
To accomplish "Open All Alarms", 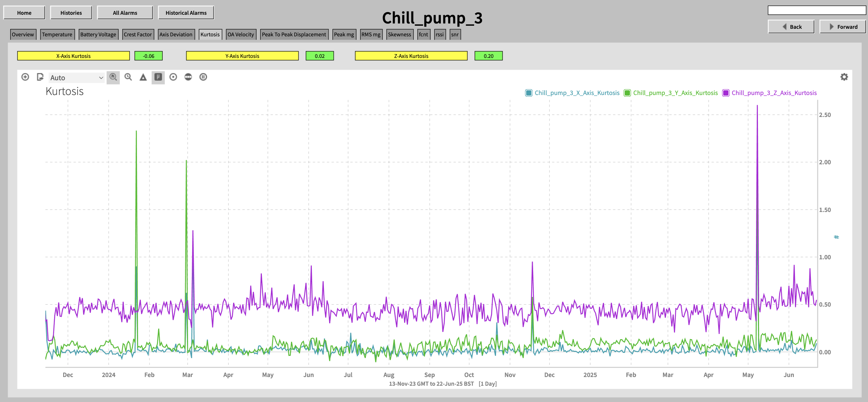I will (x=125, y=13).
